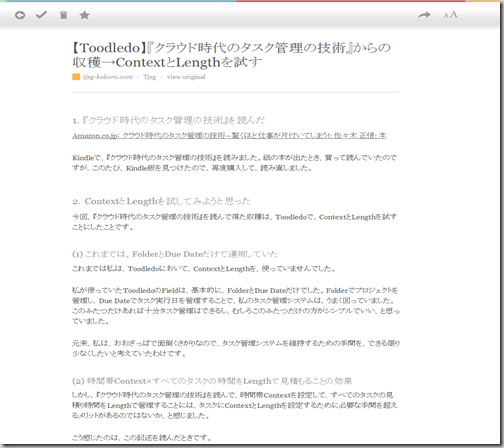Click the paragraph beginning 私が使っていたToodledoのField
This screenshot has width=504, height=448.
236,306
